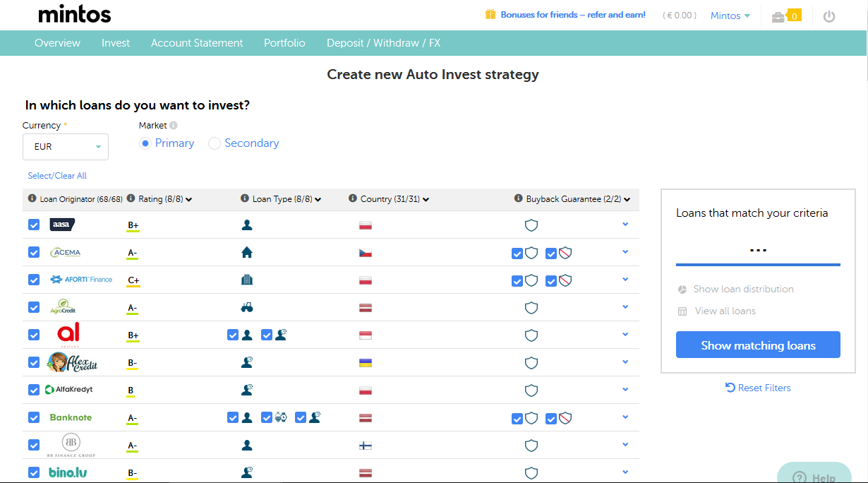Expand the AgroCredit row chevron

point(625,307)
